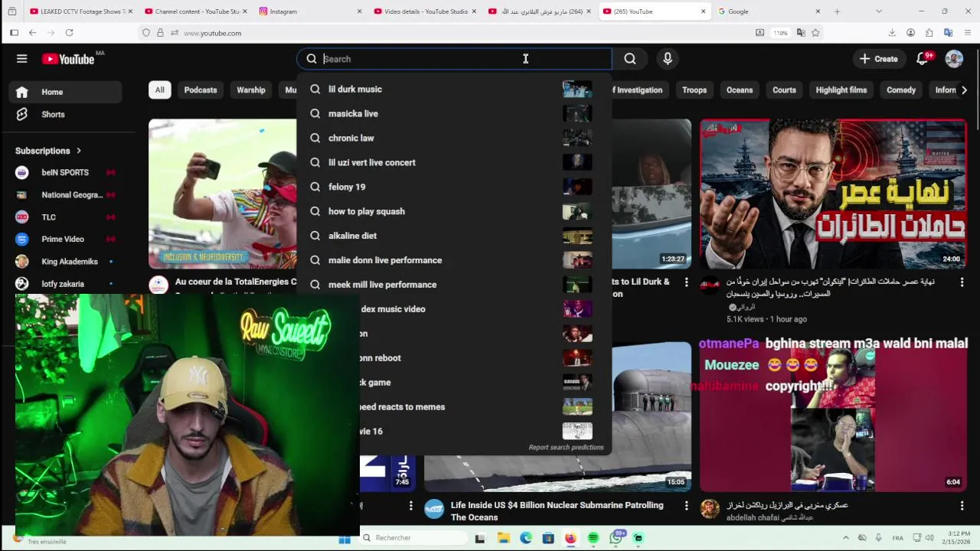Click the Windows Start button

(345, 538)
